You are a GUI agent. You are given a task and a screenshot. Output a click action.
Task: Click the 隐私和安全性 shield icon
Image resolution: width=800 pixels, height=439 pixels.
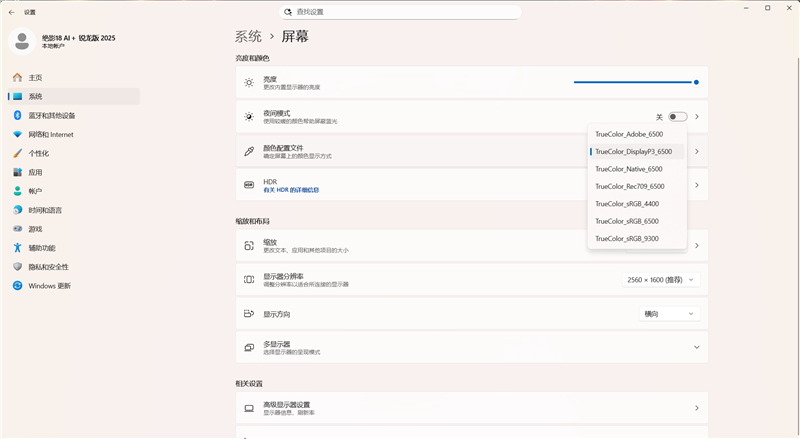click(x=17, y=267)
